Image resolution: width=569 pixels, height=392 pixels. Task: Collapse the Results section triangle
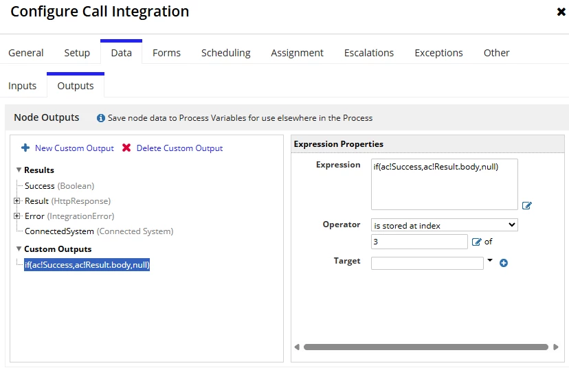click(19, 170)
